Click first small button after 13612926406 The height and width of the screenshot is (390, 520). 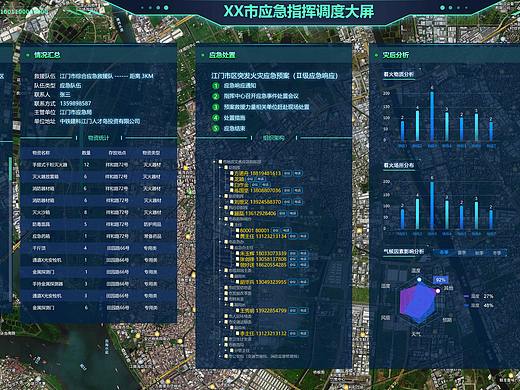pos(282,213)
